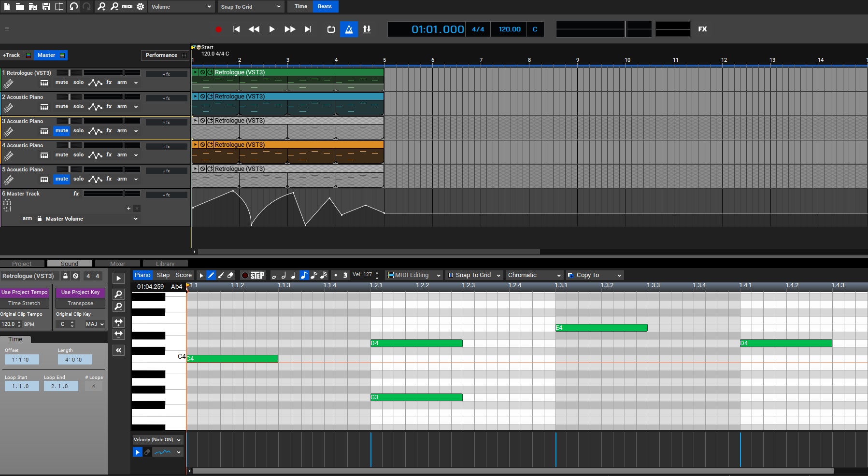Switch to Score view
The image size is (868, 476).
(x=184, y=275)
